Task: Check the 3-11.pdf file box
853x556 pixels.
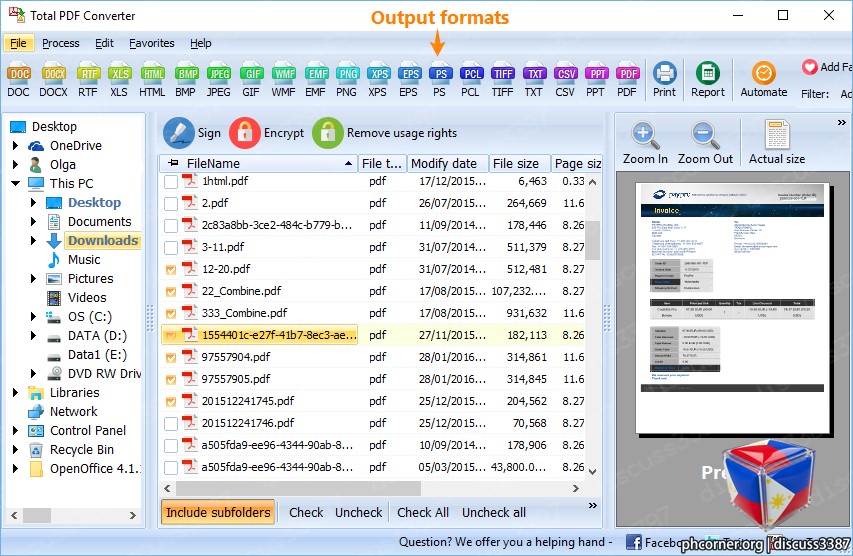Action: pyautogui.click(x=171, y=248)
